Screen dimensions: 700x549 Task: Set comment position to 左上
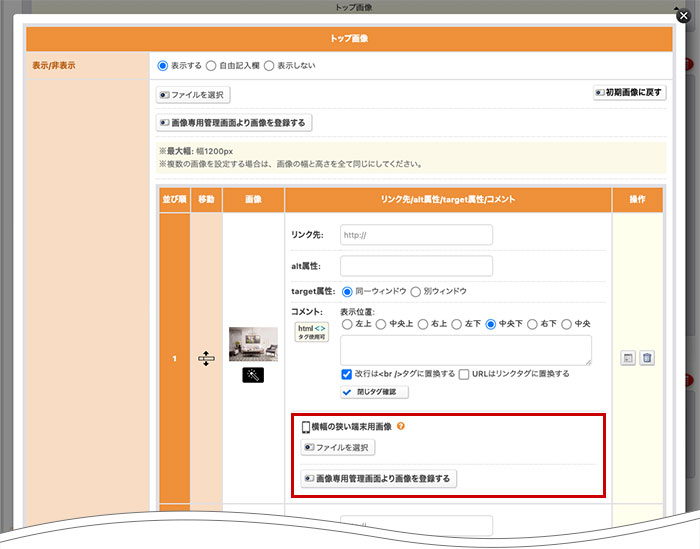click(x=347, y=323)
